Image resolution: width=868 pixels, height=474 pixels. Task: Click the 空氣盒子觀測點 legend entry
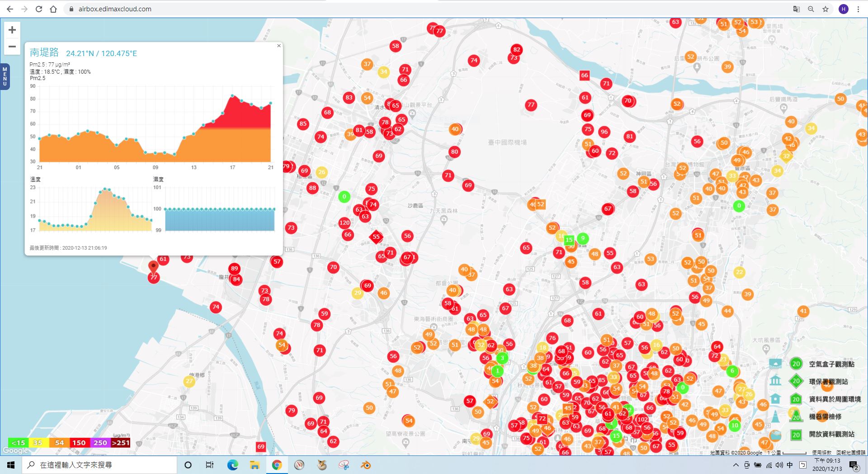[x=831, y=364]
